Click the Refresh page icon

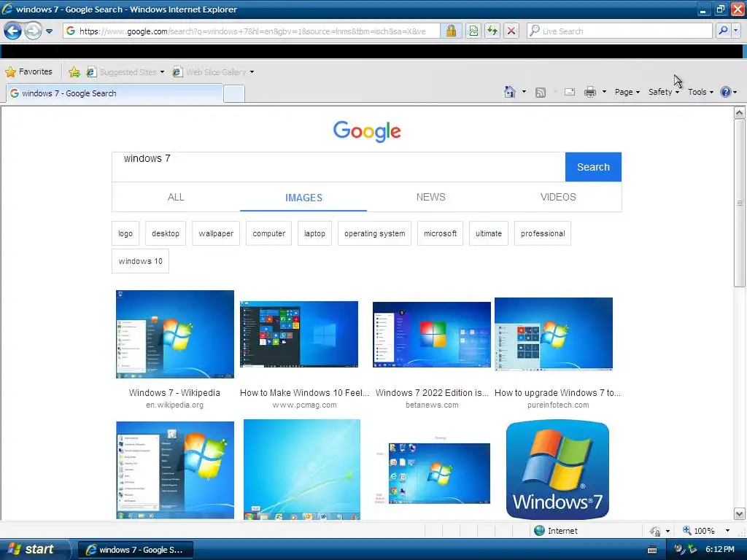click(x=492, y=31)
